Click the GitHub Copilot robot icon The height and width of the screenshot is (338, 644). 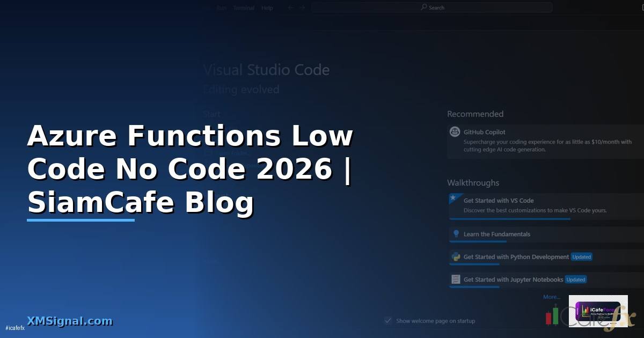click(x=455, y=132)
